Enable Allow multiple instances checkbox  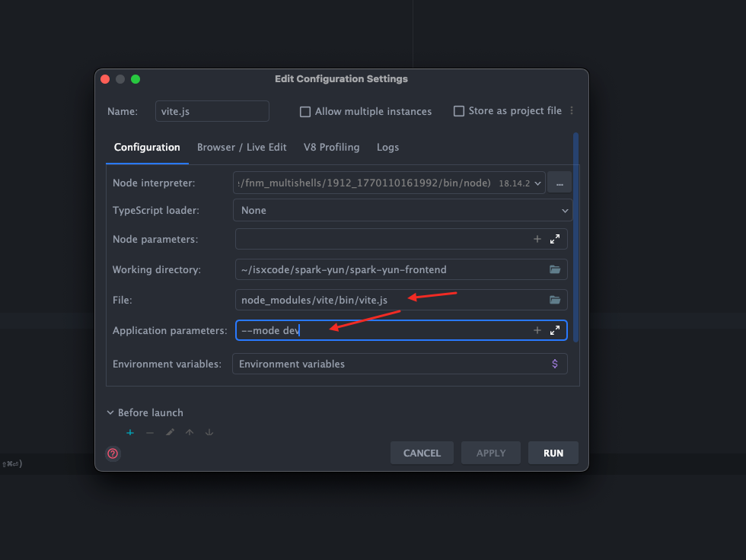pos(305,112)
